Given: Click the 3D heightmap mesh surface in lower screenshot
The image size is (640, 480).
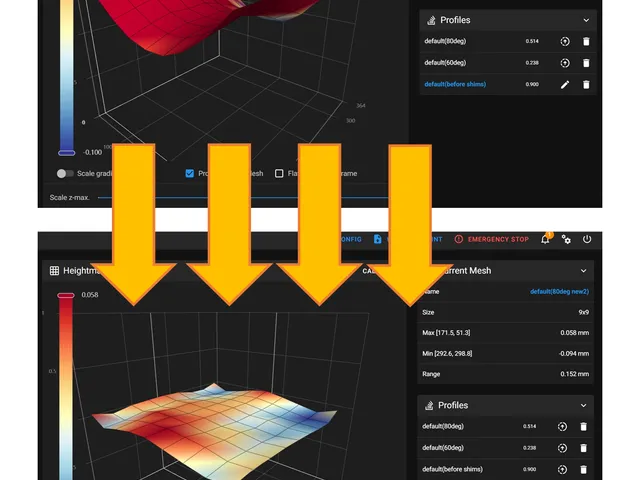Looking at the screenshot, I should (x=214, y=429).
